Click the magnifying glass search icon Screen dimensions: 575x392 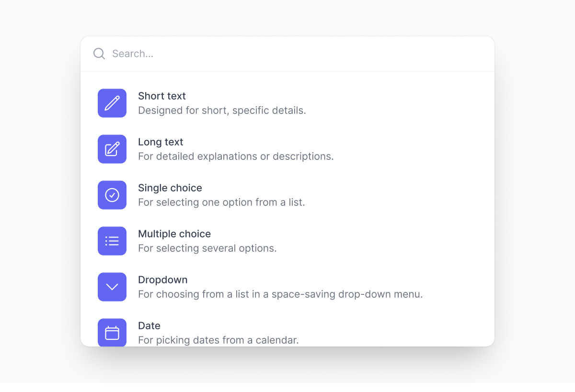pos(99,54)
